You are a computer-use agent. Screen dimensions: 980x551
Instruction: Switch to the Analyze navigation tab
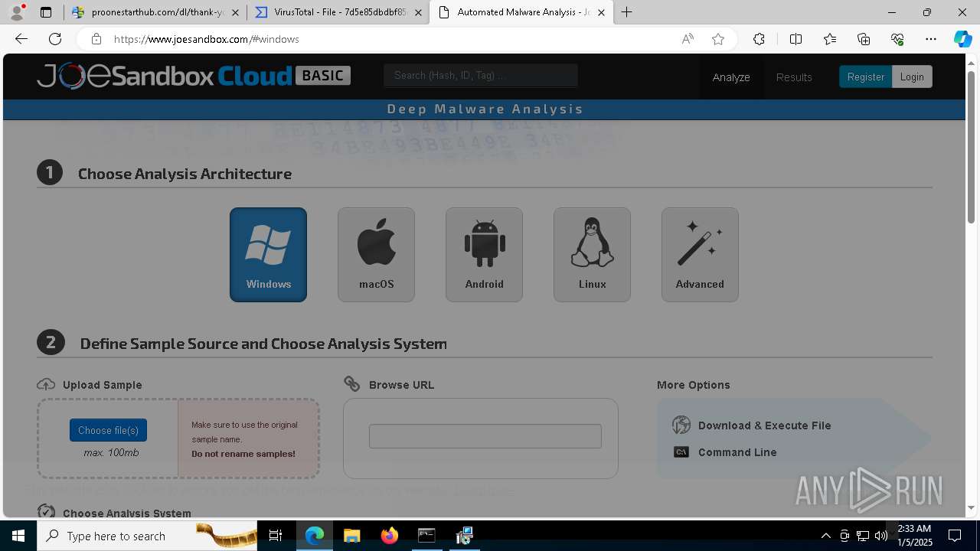(731, 77)
